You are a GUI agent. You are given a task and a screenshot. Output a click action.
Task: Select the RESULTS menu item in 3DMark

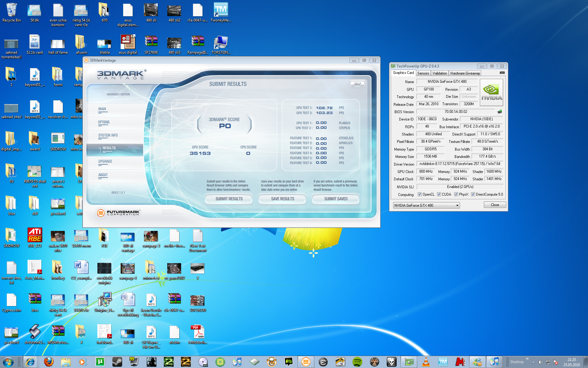coord(115,150)
